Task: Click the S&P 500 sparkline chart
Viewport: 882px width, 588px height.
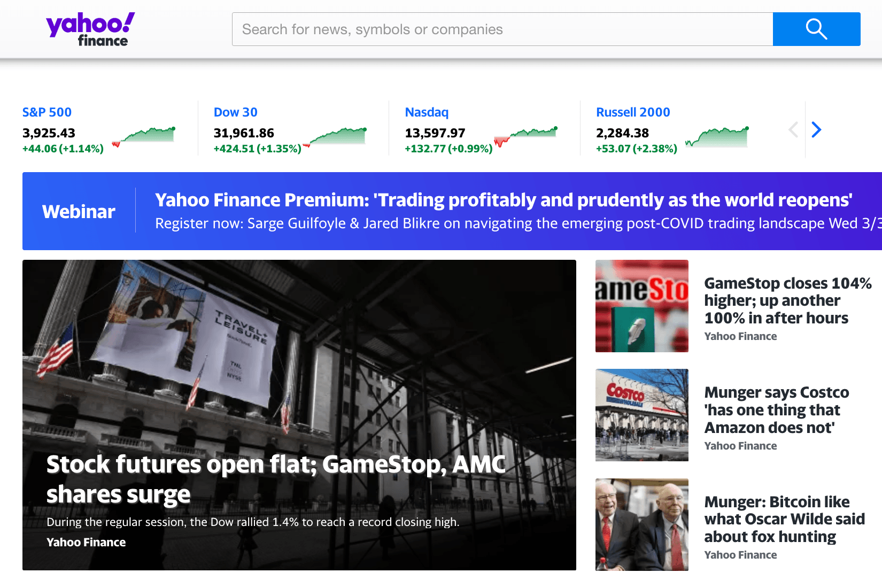Action: 143,137
